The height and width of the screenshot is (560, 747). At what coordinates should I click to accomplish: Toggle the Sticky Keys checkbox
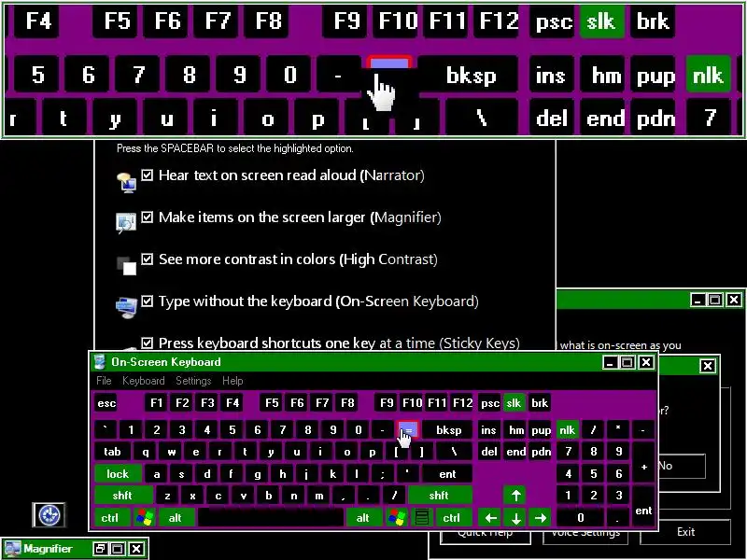coord(148,343)
